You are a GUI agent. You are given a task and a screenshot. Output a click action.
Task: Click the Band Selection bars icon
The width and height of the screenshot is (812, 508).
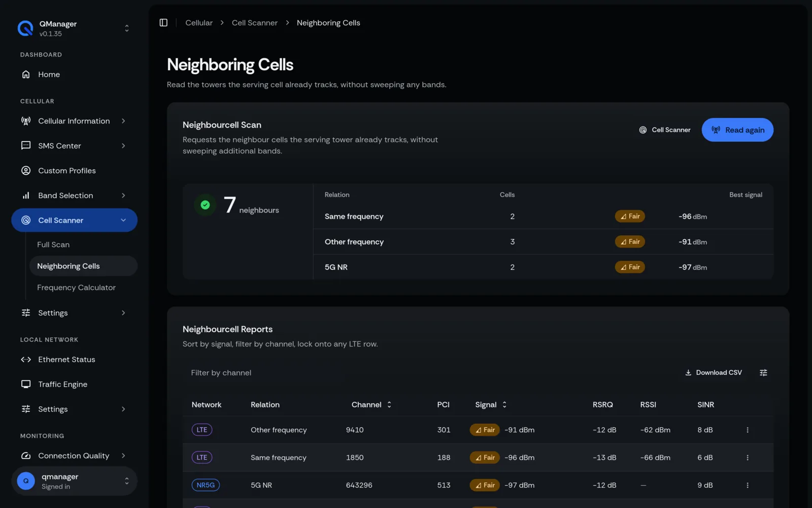click(26, 196)
